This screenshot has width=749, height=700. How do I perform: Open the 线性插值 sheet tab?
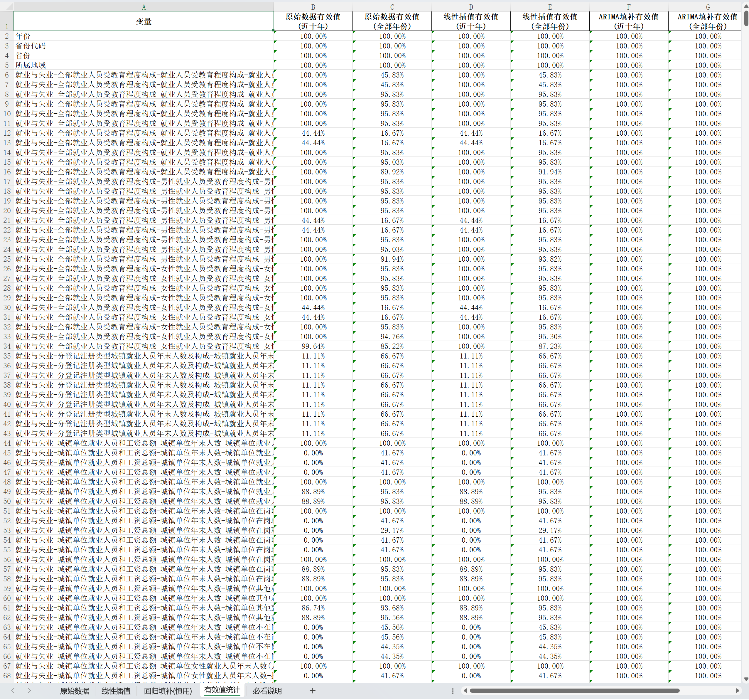click(x=116, y=691)
